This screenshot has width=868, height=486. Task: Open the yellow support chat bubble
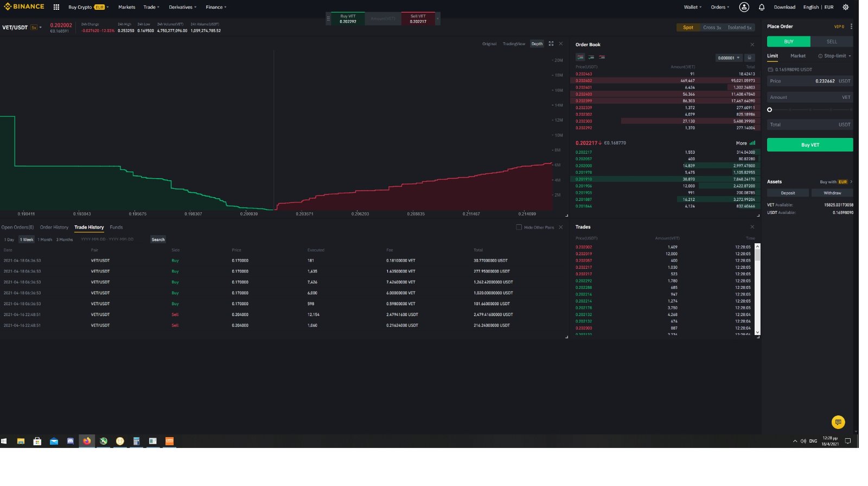pos(838,422)
